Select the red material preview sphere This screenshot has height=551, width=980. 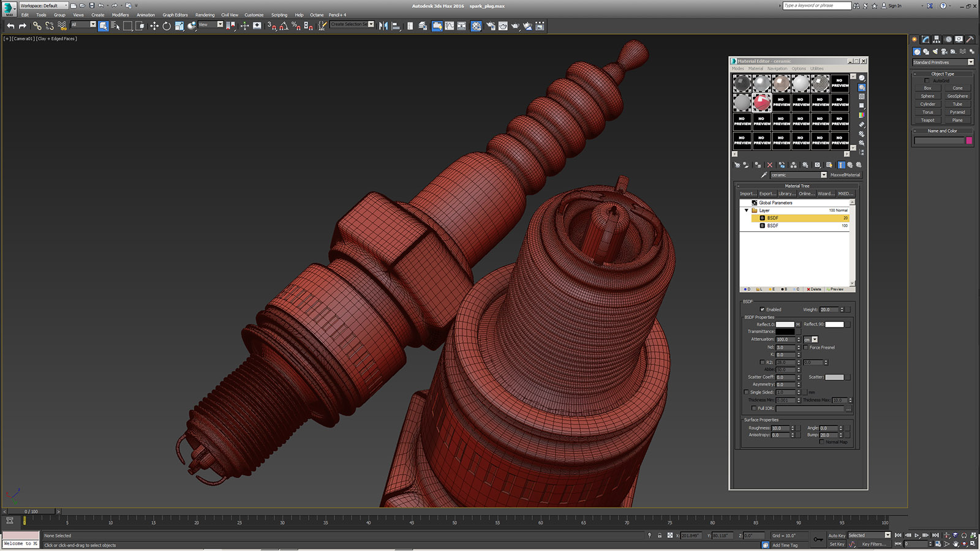click(x=761, y=102)
